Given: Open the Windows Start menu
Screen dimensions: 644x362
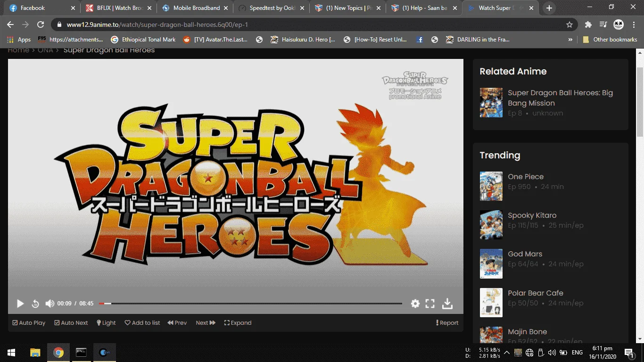Looking at the screenshot, I should (11, 353).
